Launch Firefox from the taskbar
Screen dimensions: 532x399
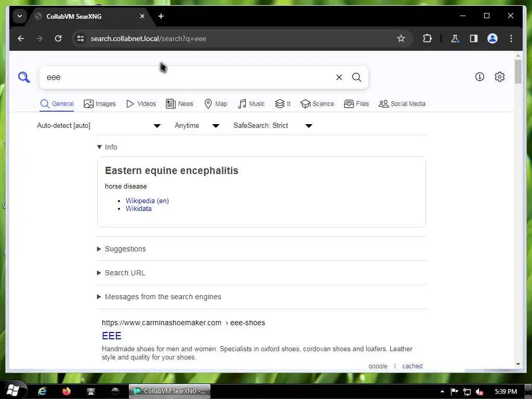(66, 391)
